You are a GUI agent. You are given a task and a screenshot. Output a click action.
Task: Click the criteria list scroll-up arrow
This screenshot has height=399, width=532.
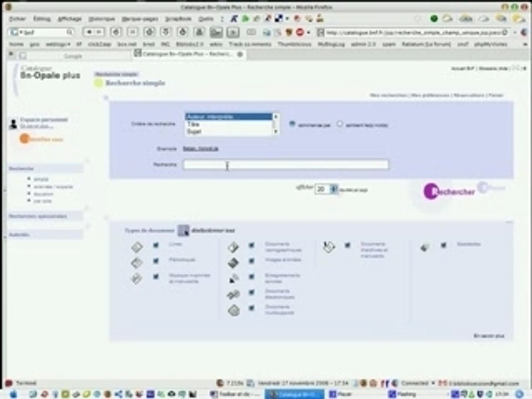click(x=275, y=117)
